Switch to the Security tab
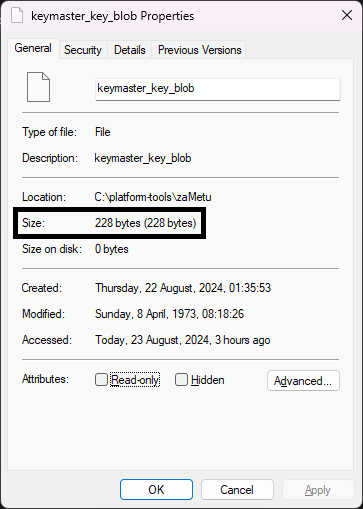 tap(83, 50)
